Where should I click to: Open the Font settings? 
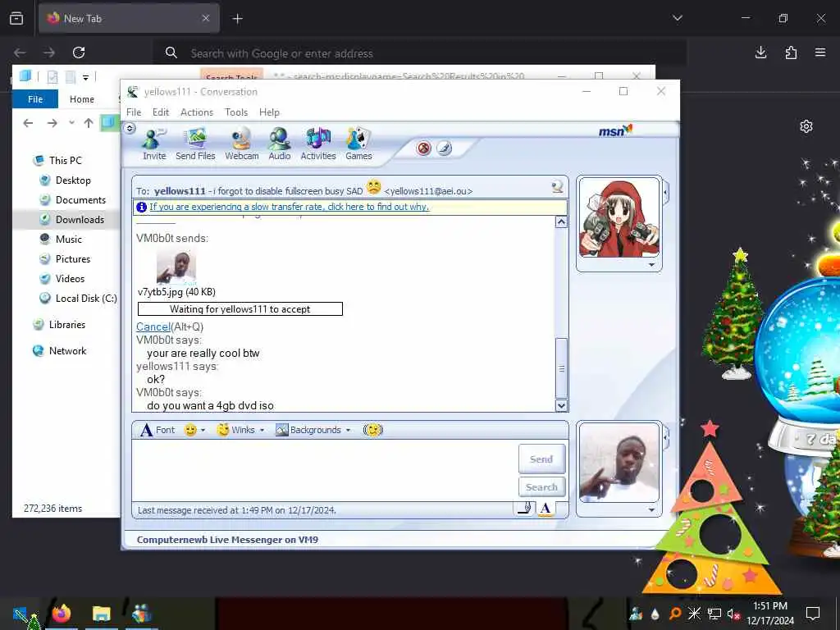tap(157, 430)
